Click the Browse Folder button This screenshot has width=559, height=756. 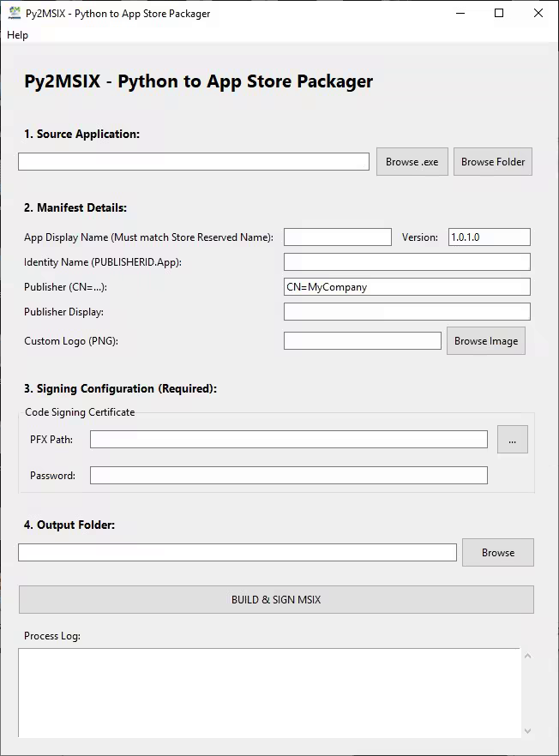(x=492, y=161)
